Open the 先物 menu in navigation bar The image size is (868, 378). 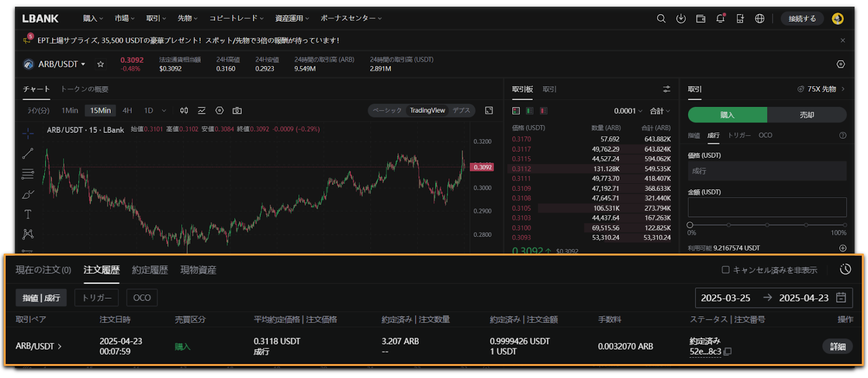pos(187,18)
